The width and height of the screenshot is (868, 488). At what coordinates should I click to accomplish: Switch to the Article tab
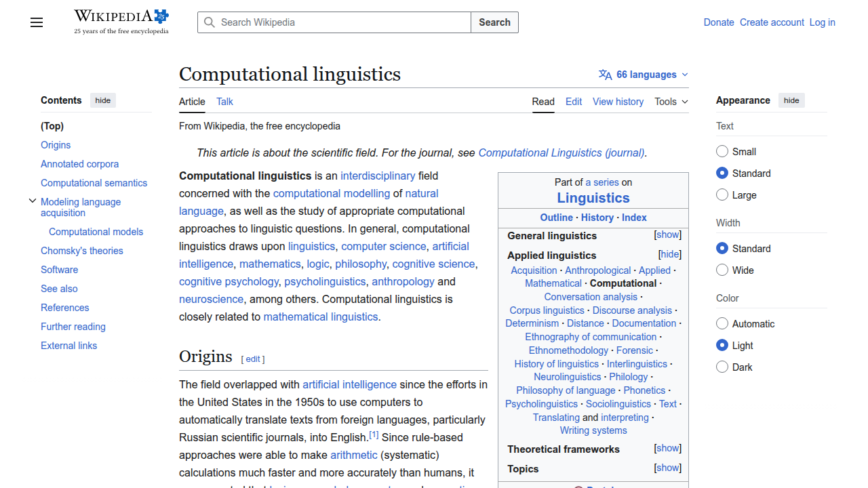pos(192,102)
